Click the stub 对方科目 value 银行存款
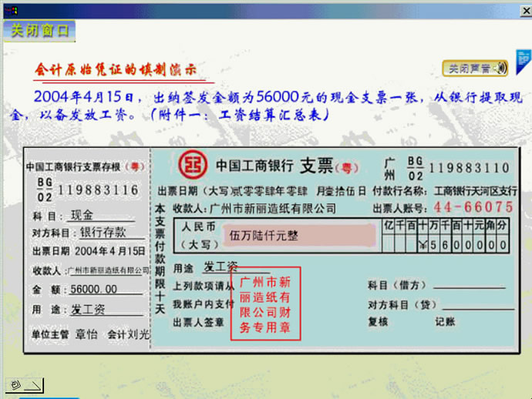Screen dimensions: 532x399 tap(103, 233)
